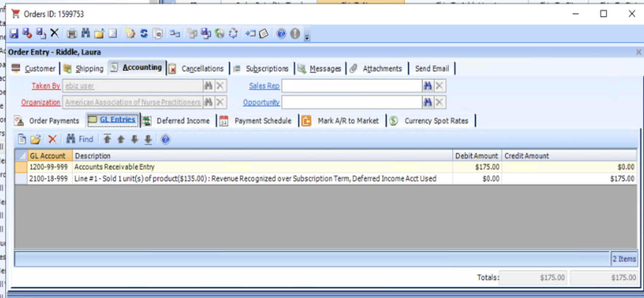Select the GL Entries sub-tab

[x=113, y=120]
